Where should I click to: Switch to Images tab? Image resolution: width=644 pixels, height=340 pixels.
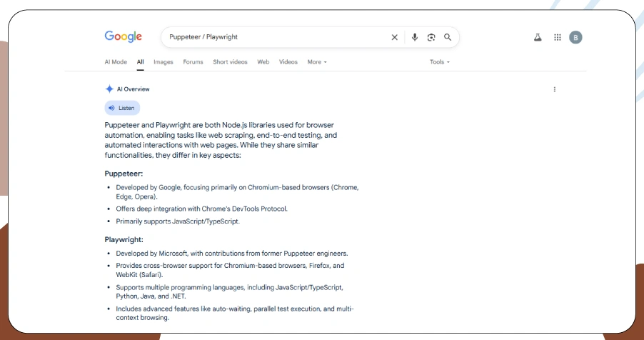163,62
